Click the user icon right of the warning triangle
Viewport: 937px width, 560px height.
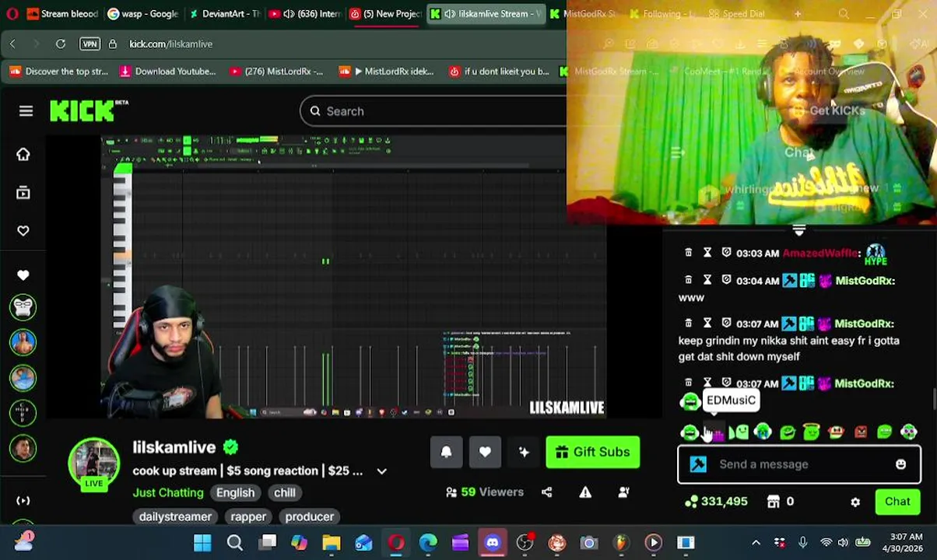click(623, 492)
